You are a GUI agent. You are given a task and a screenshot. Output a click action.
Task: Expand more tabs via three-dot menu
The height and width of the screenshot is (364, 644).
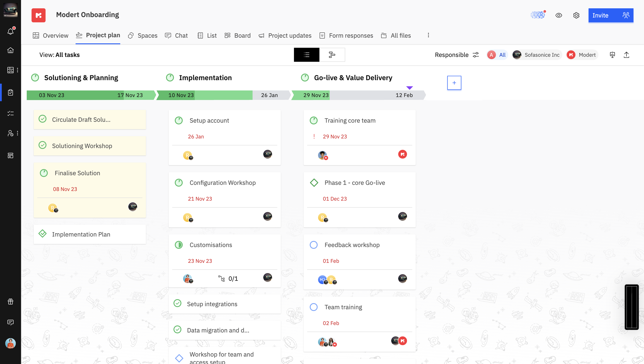click(x=428, y=35)
